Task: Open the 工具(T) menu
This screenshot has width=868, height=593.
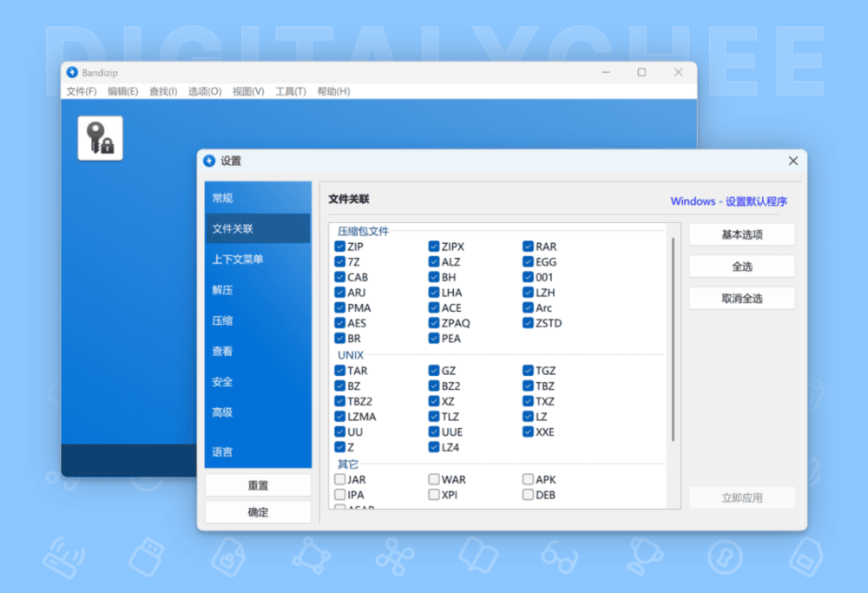Action: click(291, 91)
